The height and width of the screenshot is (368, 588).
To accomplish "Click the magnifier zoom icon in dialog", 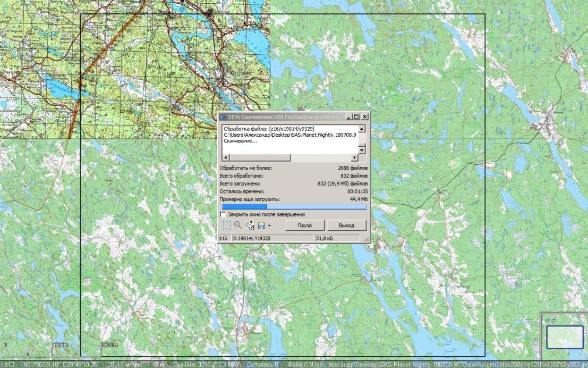I will [x=238, y=225].
